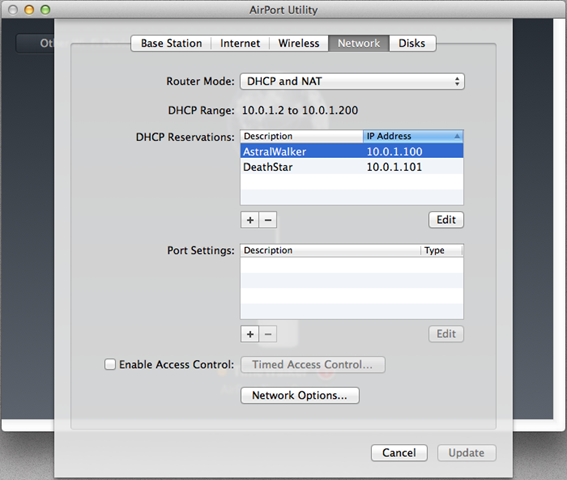The height and width of the screenshot is (480, 567).
Task: Click IP address 10.0.1.100
Action: click(395, 152)
